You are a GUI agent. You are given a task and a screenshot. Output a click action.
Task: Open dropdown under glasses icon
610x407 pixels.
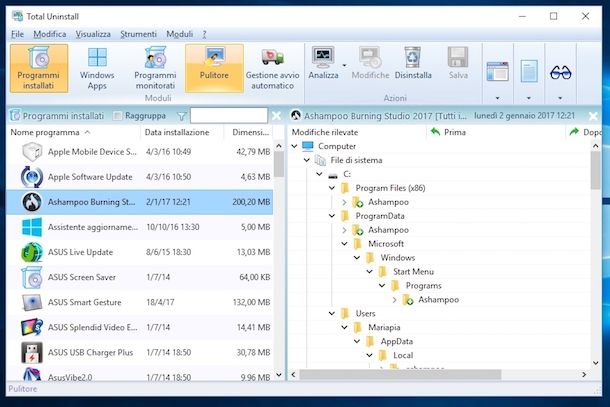561,98
